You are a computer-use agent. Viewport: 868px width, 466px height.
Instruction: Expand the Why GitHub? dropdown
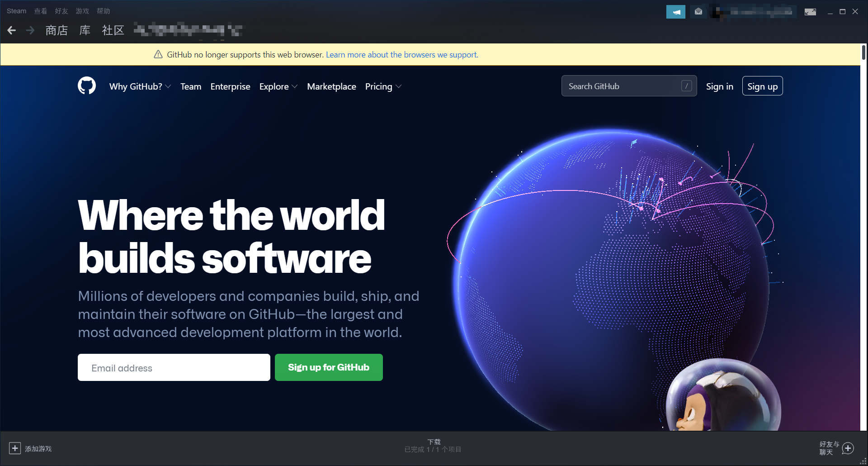pyautogui.click(x=139, y=86)
